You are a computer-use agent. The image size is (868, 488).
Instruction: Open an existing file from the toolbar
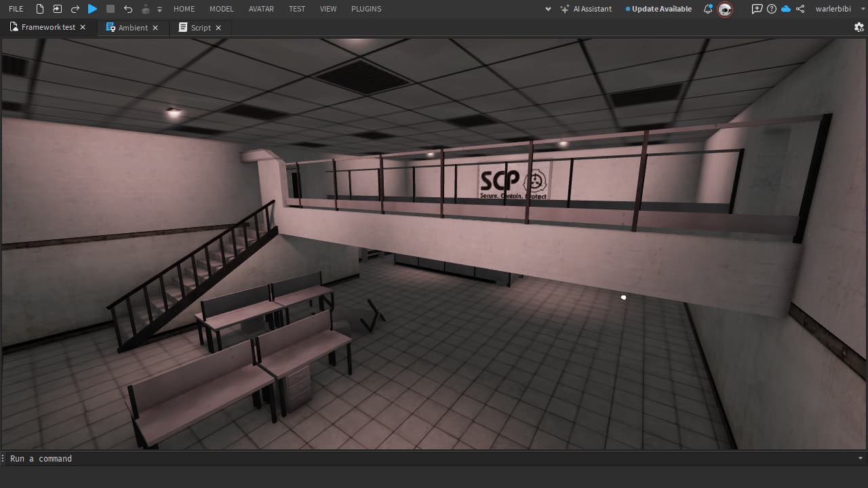(x=57, y=8)
